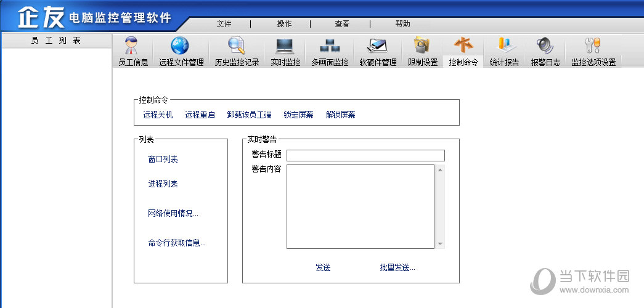The width and height of the screenshot is (644, 308).
Task: Open the 文件 menu
Action: (x=224, y=24)
